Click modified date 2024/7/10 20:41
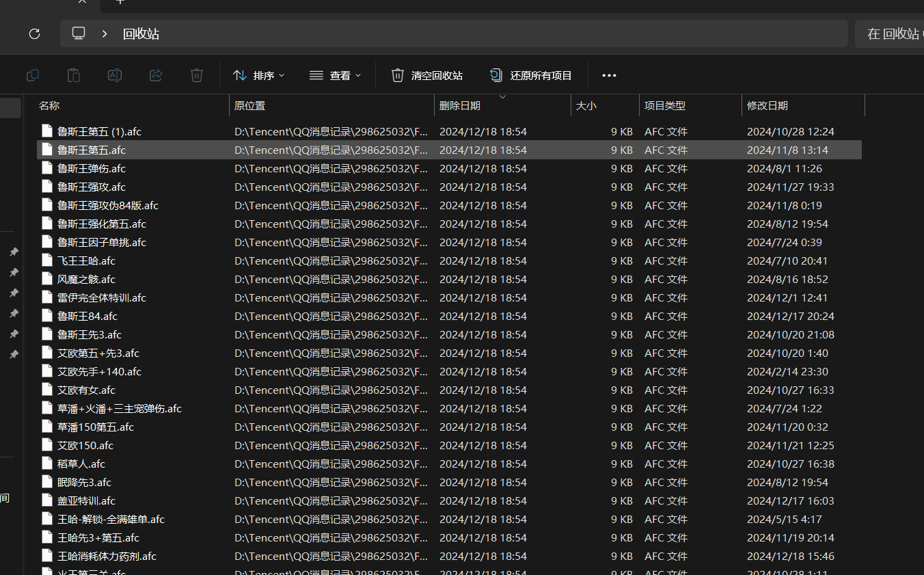Screen dimensions: 924x575 point(787,260)
